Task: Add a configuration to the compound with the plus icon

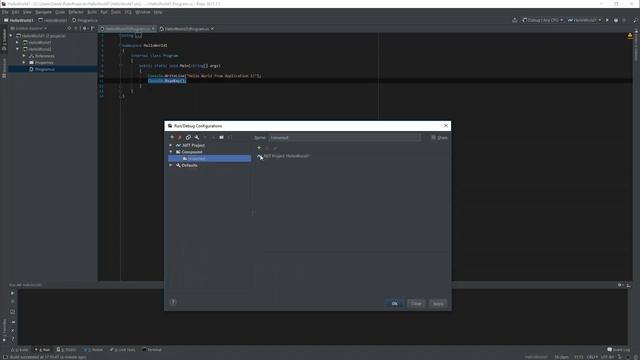Action: point(259,148)
